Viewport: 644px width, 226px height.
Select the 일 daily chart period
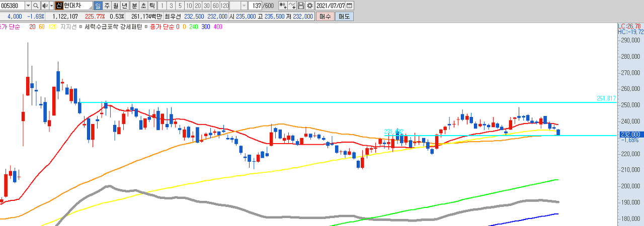pos(98,6)
